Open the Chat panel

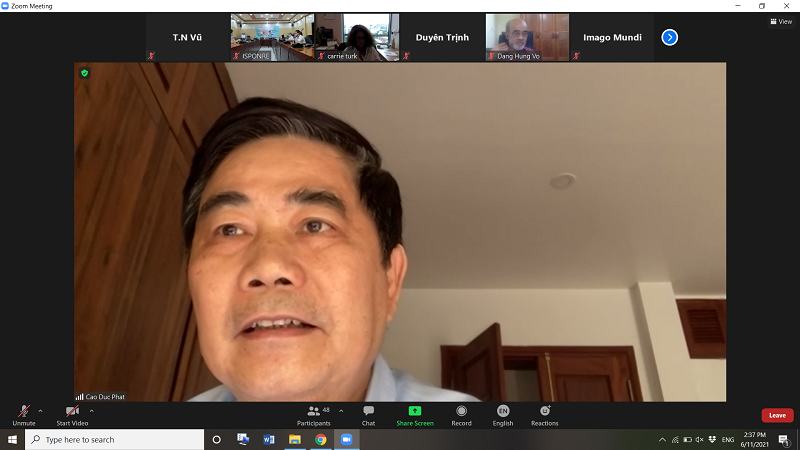pyautogui.click(x=368, y=412)
